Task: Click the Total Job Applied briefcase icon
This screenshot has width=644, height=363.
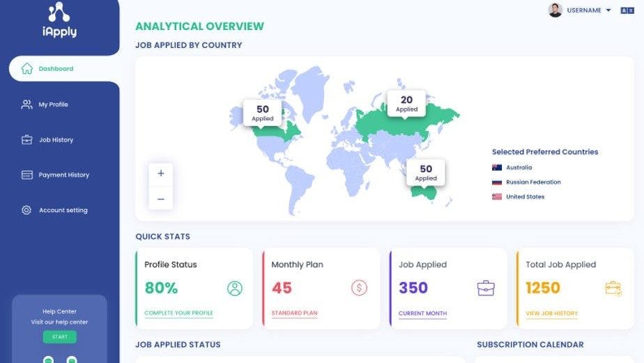Action: pos(613,288)
